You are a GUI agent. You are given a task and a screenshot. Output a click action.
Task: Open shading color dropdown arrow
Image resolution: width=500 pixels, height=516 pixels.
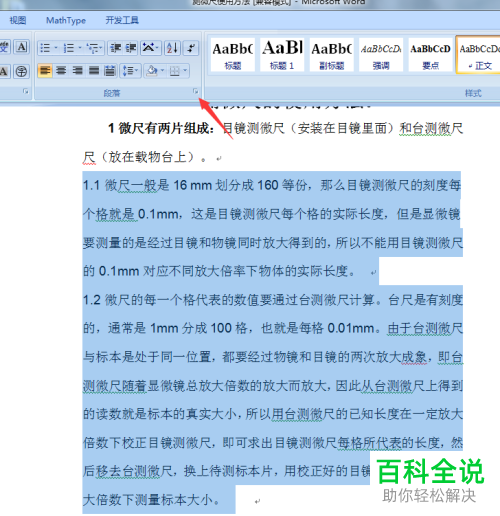(163, 71)
